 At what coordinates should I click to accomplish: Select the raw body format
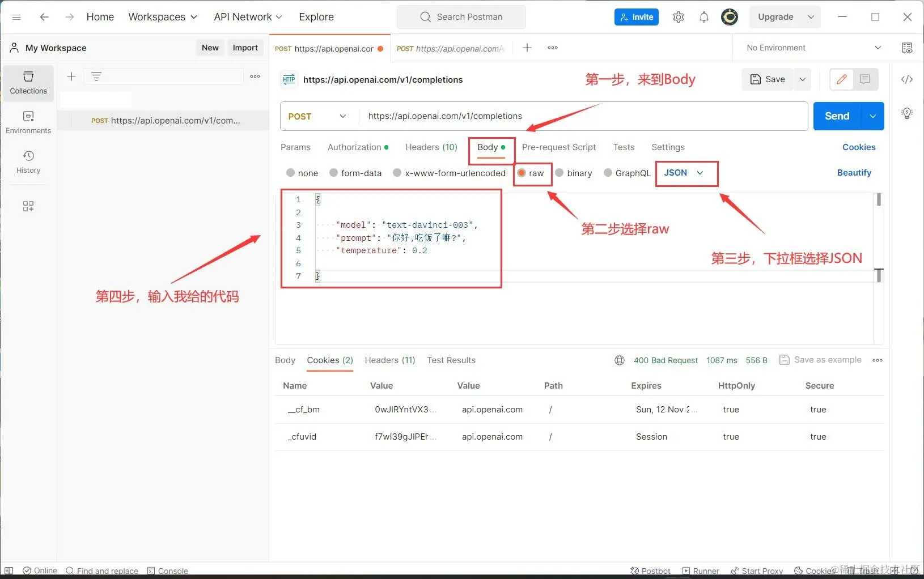532,173
